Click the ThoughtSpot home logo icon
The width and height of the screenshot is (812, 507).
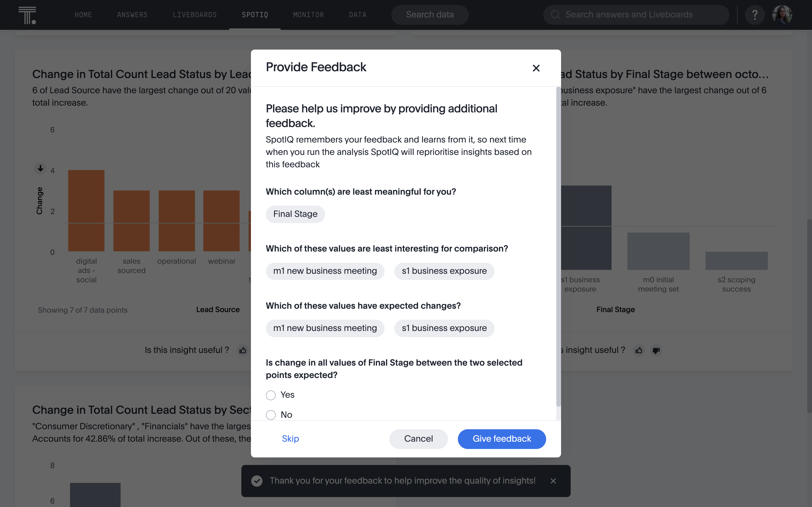click(x=27, y=15)
